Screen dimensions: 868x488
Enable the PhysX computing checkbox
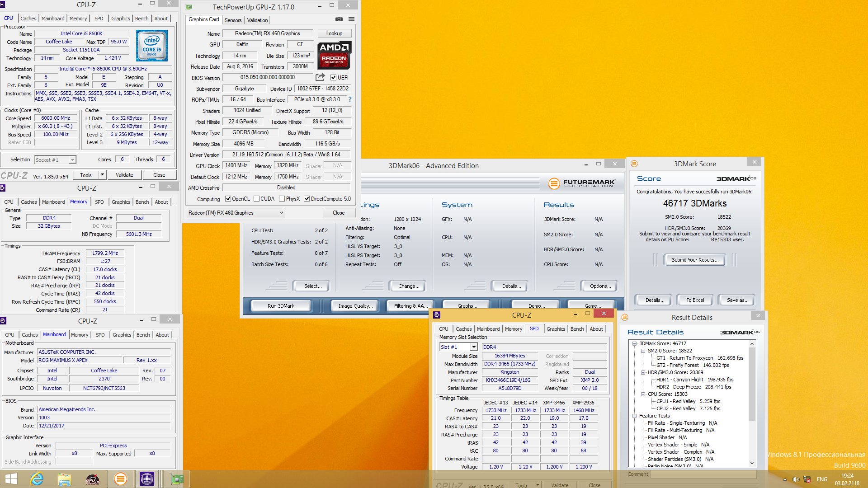pos(282,199)
